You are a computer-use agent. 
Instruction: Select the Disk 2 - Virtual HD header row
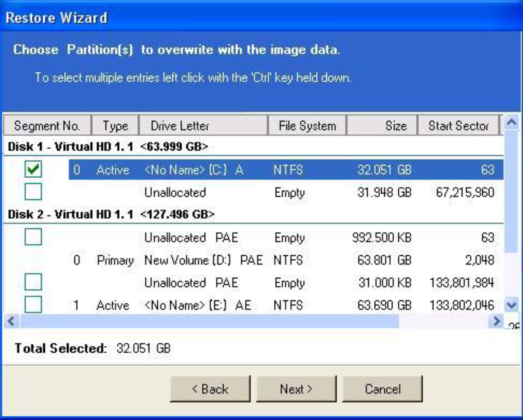pos(111,215)
